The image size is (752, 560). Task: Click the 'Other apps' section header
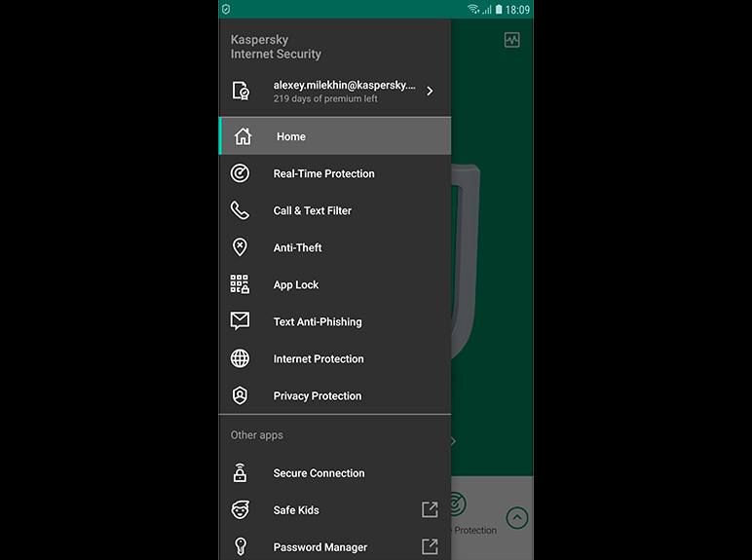pos(256,435)
